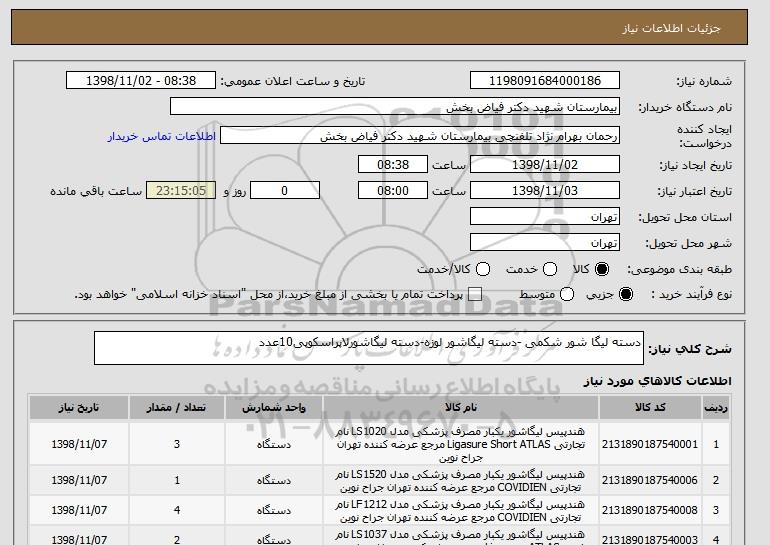Click the creation date field 1398/11/02

(x=545, y=164)
